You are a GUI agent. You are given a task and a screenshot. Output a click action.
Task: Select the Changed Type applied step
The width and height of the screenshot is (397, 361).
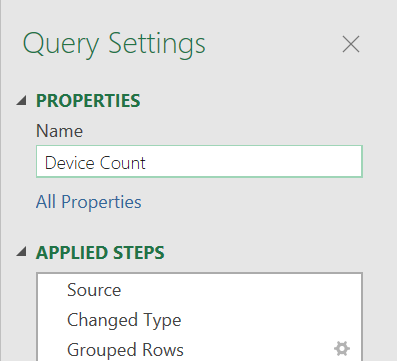coord(199,320)
